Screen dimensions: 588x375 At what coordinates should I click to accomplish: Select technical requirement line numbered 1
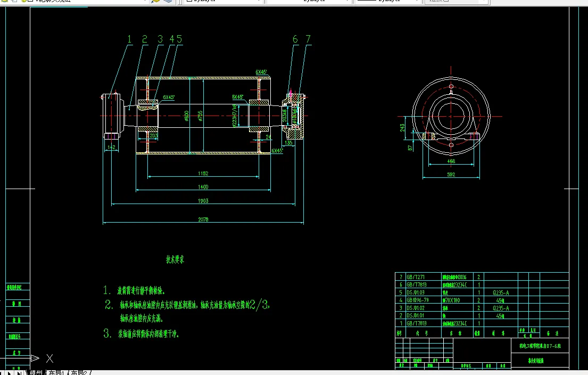[134, 290]
